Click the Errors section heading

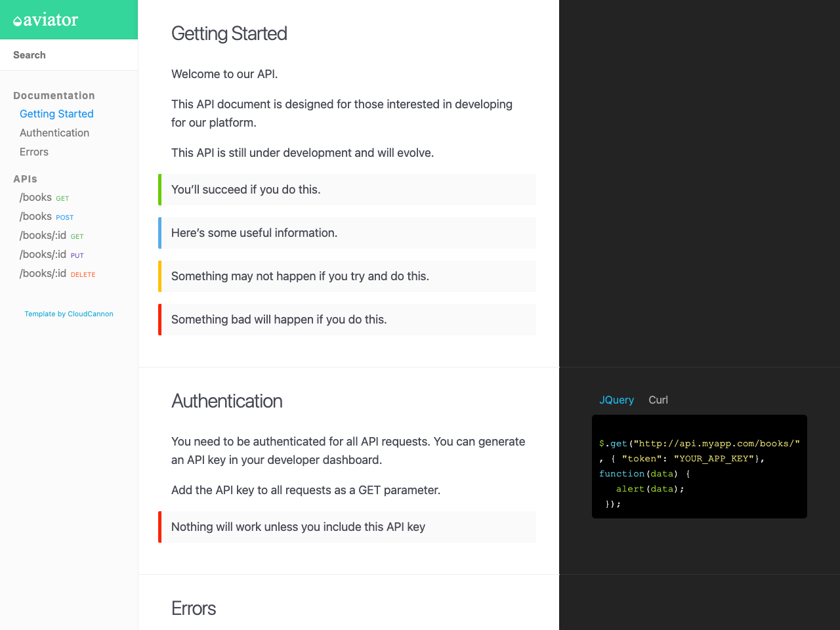point(194,608)
